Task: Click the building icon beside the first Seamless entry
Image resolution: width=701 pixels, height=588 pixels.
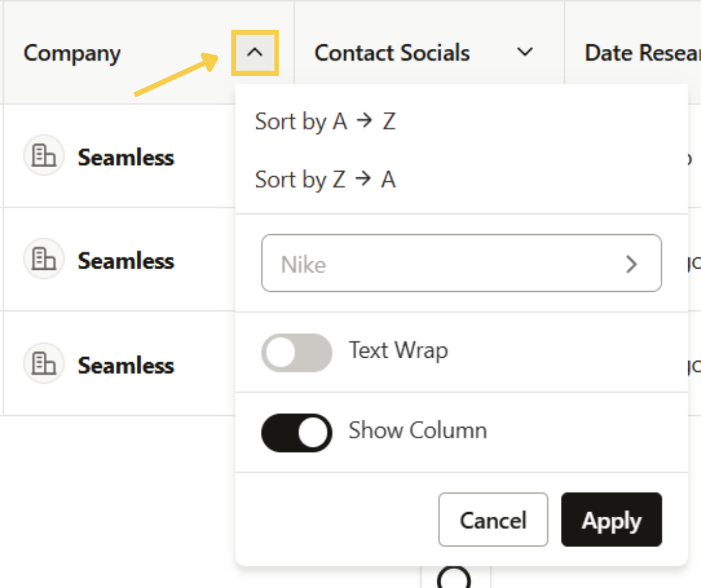Action: pyautogui.click(x=44, y=155)
